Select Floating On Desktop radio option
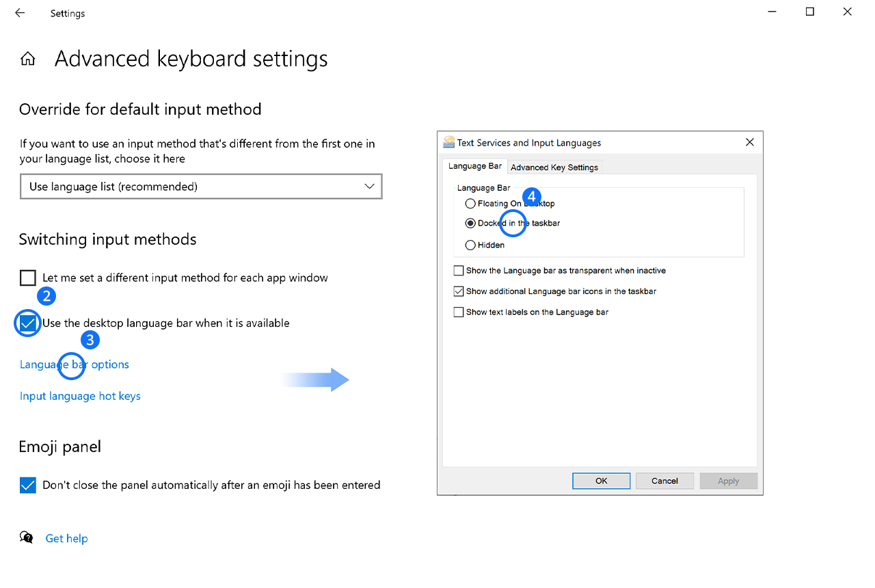Image resolution: width=875 pixels, height=588 pixels. [x=470, y=203]
